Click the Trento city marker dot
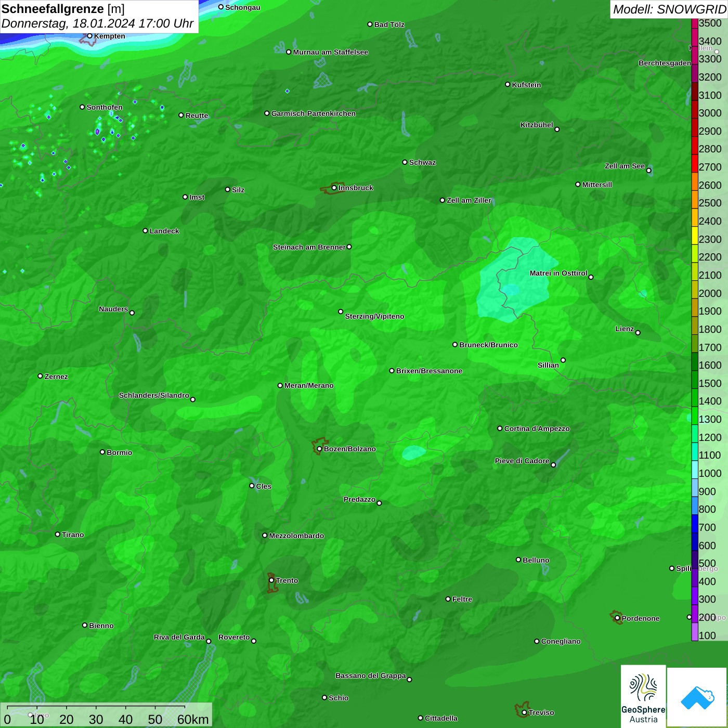The image size is (728, 728). [271, 580]
